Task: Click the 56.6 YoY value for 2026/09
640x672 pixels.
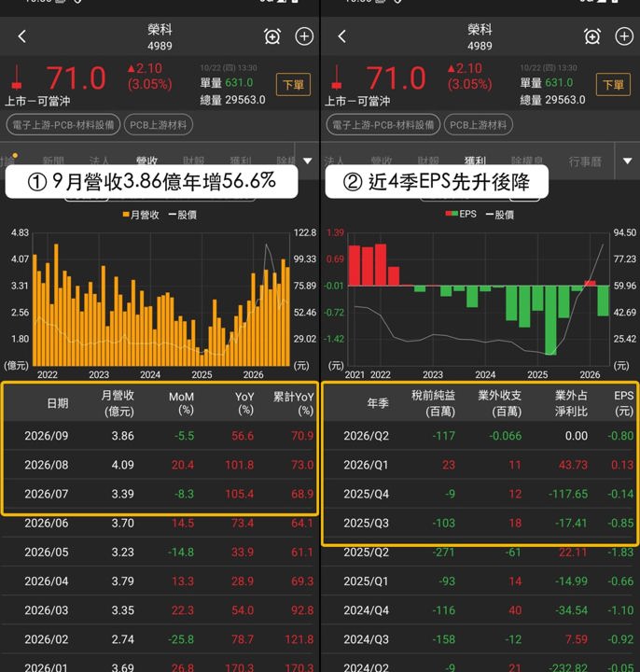Action: (x=243, y=436)
